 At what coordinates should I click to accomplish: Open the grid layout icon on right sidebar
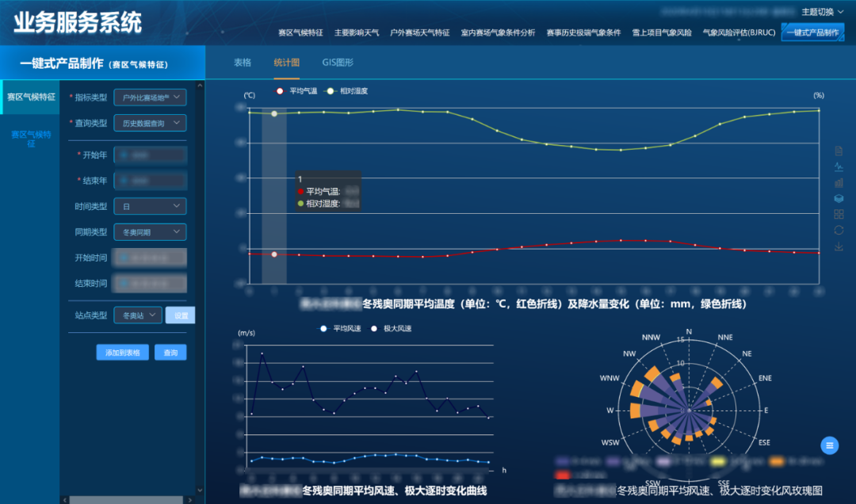click(839, 214)
